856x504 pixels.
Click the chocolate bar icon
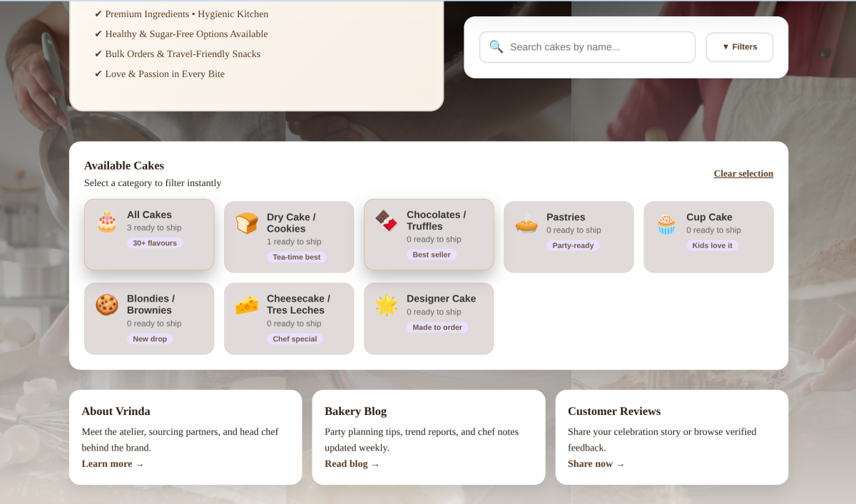(x=387, y=221)
